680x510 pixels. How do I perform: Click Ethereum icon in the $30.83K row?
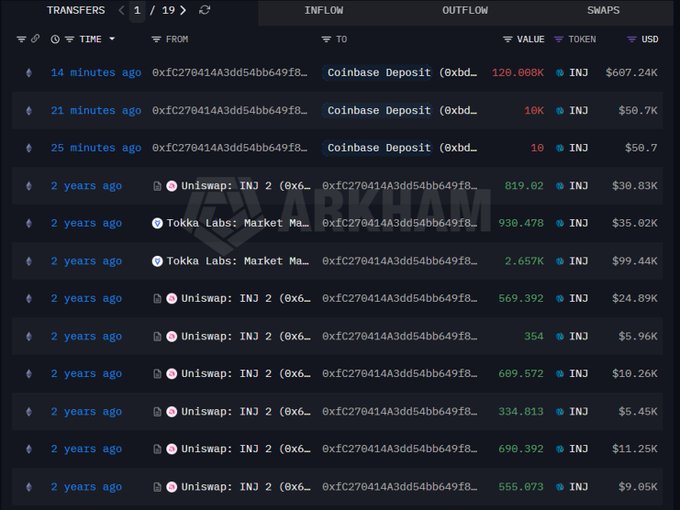pyautogui.click(x=29, y=186)
